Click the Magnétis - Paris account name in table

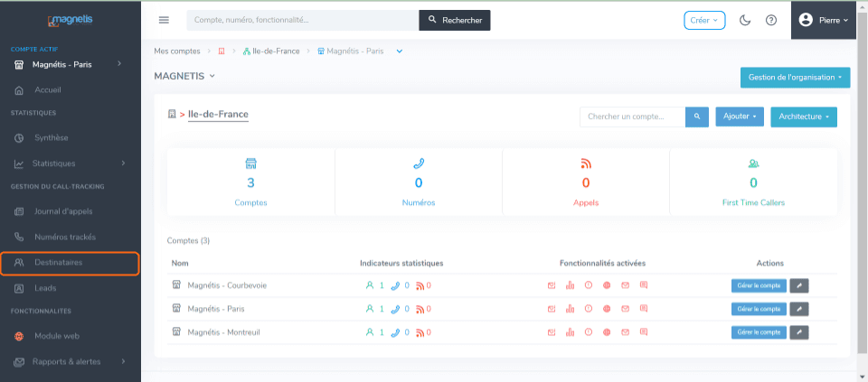[x=216, y=309]
